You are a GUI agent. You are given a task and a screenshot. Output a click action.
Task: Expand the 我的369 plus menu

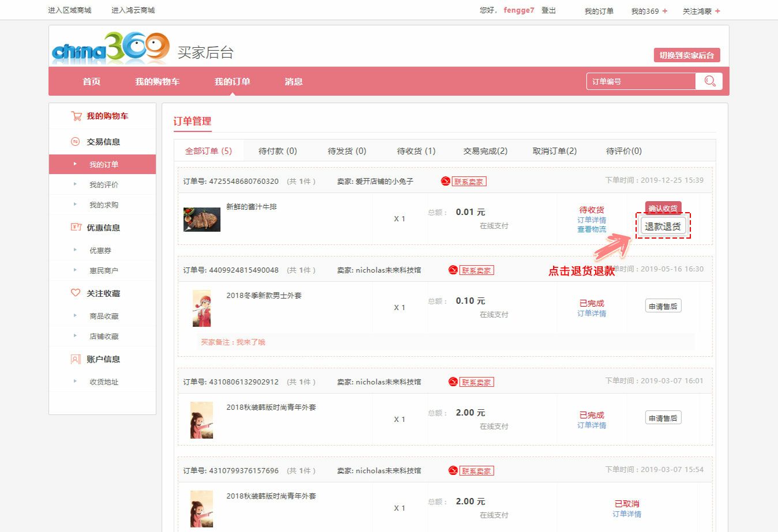click(664, 11)
